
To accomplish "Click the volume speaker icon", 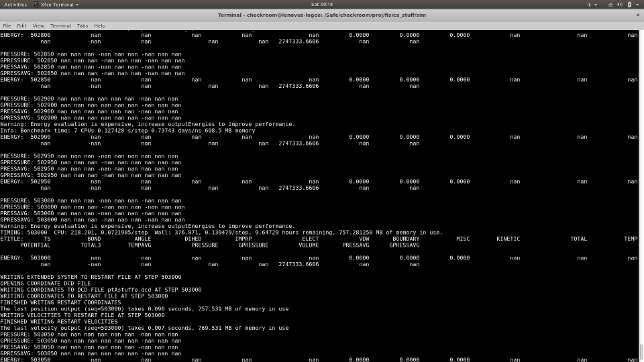I will click(619, 5).
